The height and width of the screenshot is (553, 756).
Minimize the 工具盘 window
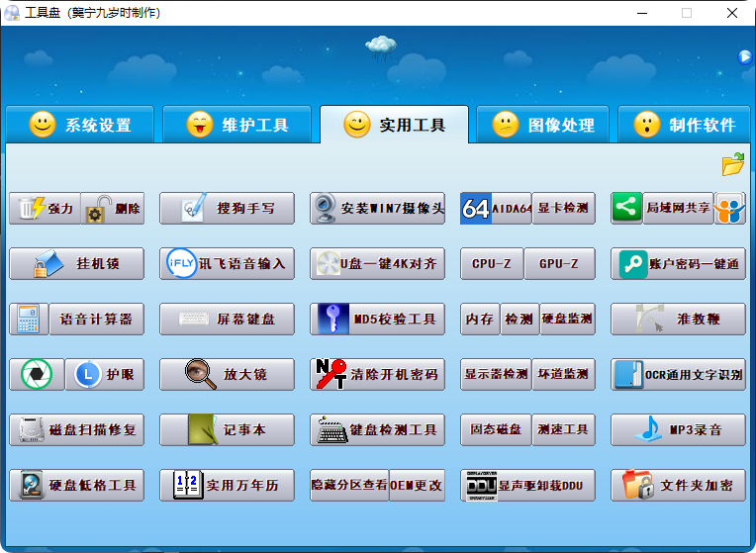(x=642, y=13)
